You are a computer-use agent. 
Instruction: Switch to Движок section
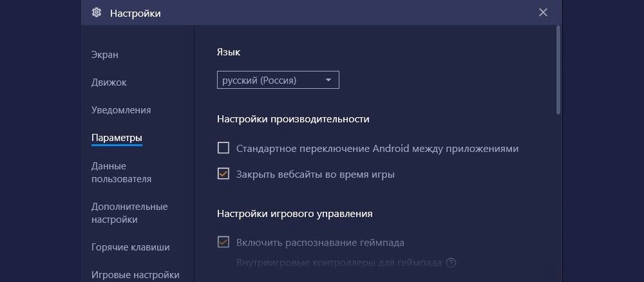(x=109, y=82)
